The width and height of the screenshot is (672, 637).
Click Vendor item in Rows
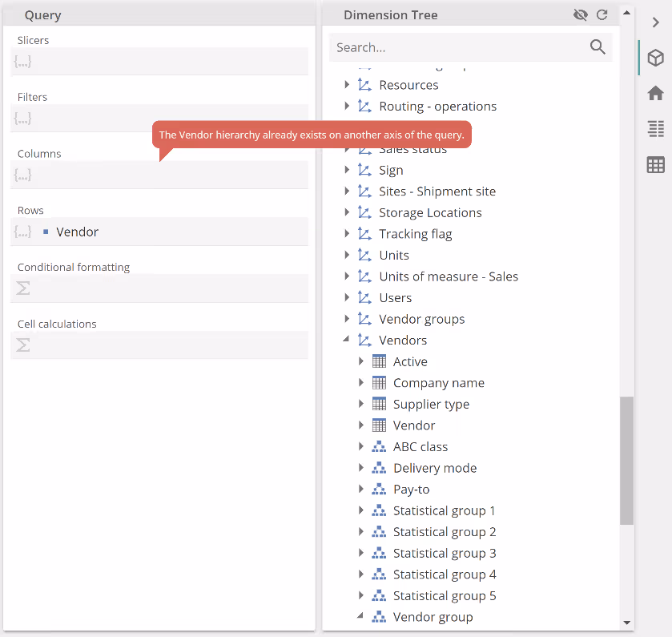coord(77,232)
